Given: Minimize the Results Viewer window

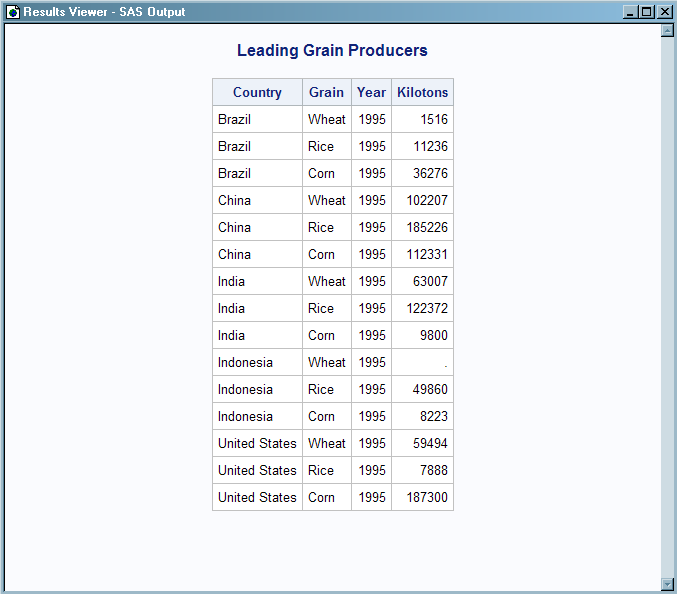Looking at the screenshot, I should (629, 12).
